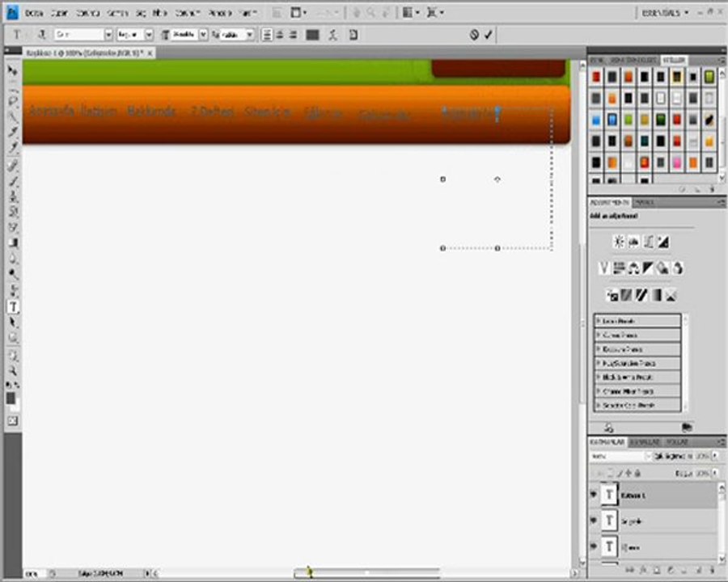This screenshot has width=728, height=582.
Task: Open the Dosya menu
Action: [x=34, y=13]
